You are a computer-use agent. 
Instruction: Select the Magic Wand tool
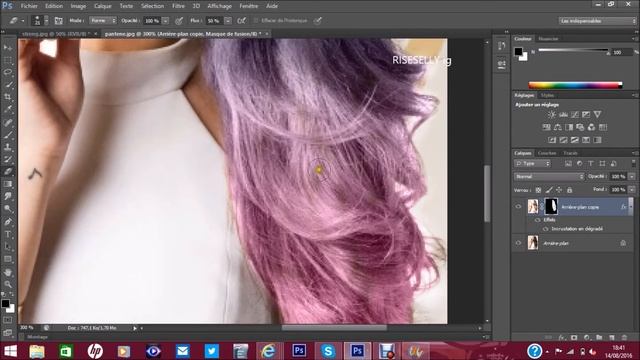8,85
